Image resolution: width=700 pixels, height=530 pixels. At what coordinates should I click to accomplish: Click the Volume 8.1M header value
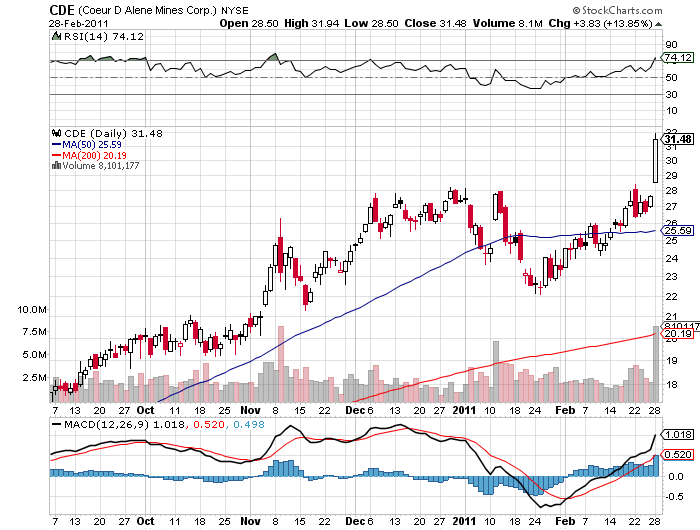click(x=508, y=23)
